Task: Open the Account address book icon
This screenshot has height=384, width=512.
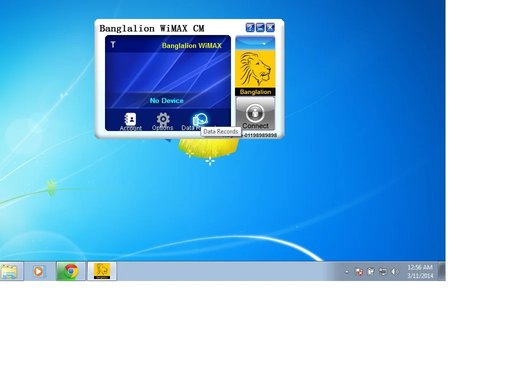Action: point(130,119)
